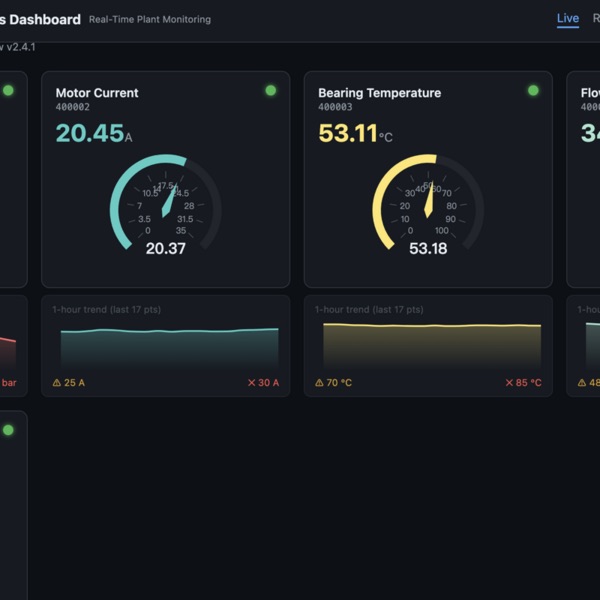Click the Bearing Temperature trend caption text
Screen dimensions: 600x600
coord(369,310)
